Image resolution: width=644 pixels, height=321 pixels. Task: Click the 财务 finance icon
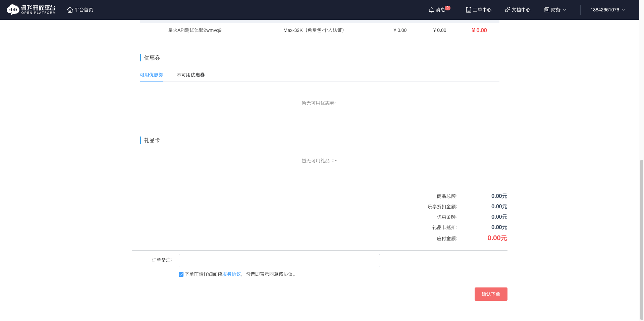point(546,10)
